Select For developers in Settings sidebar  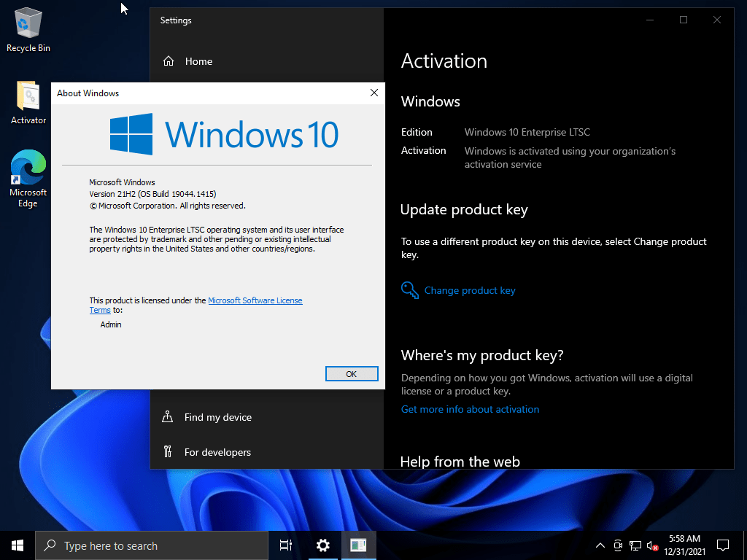click(x=217, y=452)
